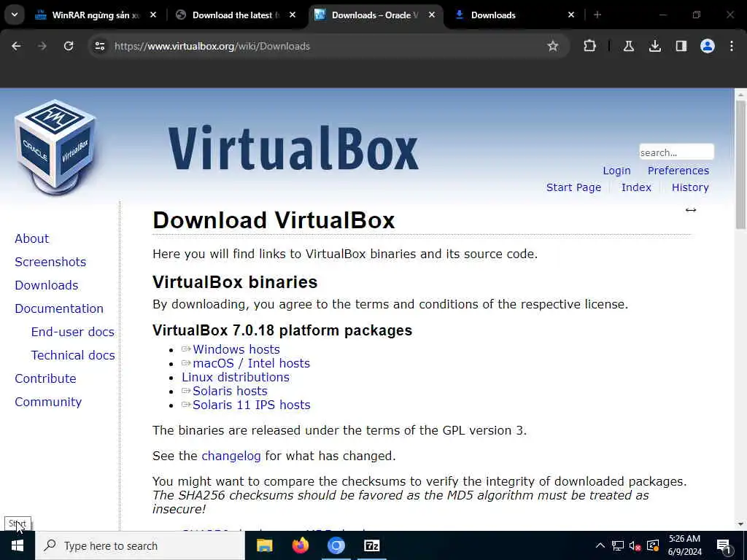Click the scrollbar down arrow
The image size is (747, 560).
[x=740, y=524]
